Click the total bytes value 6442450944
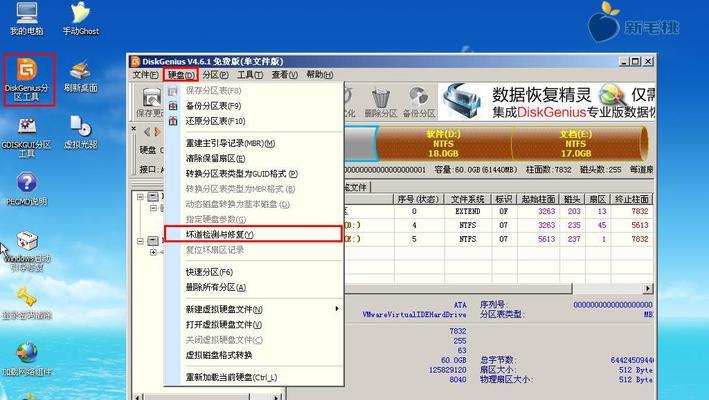This screenshot has height=400, width=709. (x=632, y=360)
